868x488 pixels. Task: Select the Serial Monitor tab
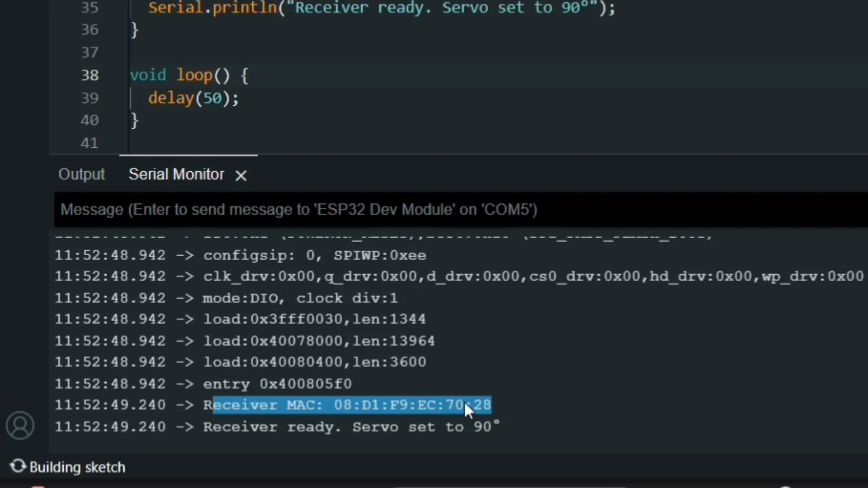point(176,174)
